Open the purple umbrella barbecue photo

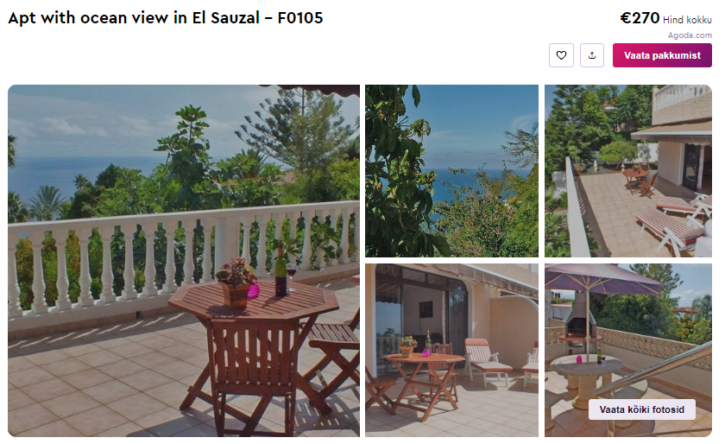click(628, 350)
